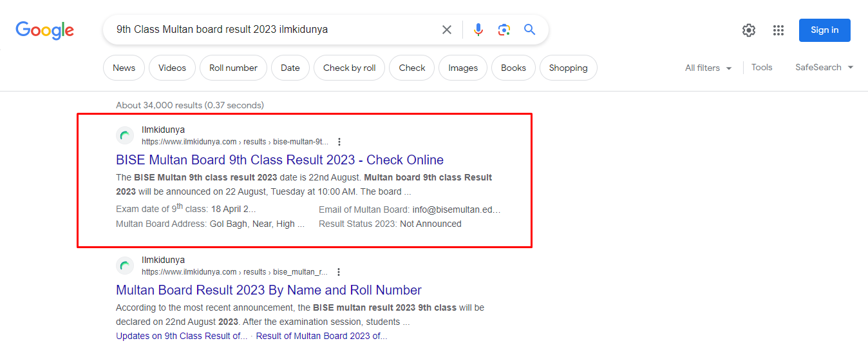Select the Check filter chip
Screen dimensions: 868x350
pyautogui.click(x=412, y=68)
